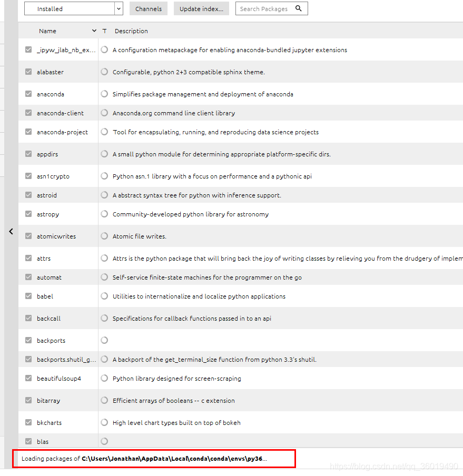463x476 pixels.
Task: Click the search magnifier icon
Action: 299,8
